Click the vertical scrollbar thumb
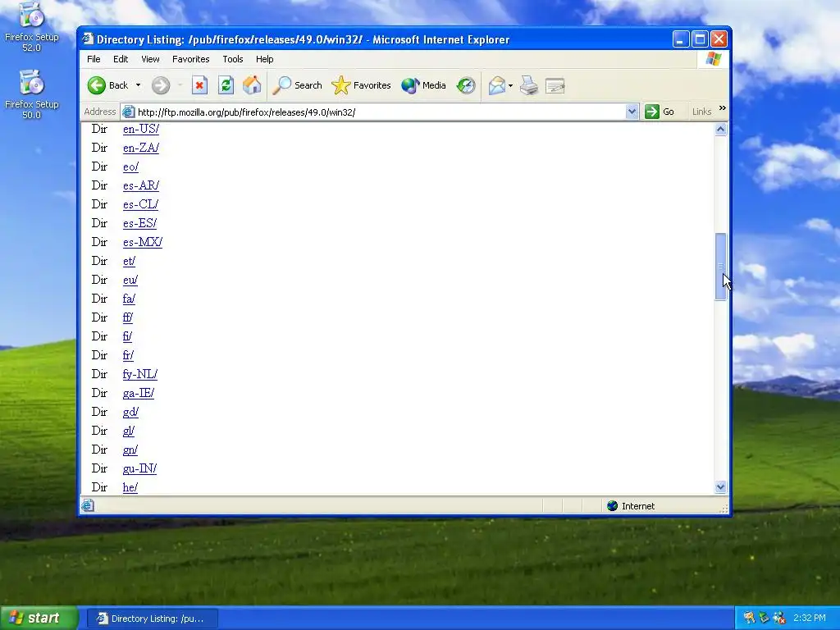This screenshot has width=840, height=630. point(720,267)
